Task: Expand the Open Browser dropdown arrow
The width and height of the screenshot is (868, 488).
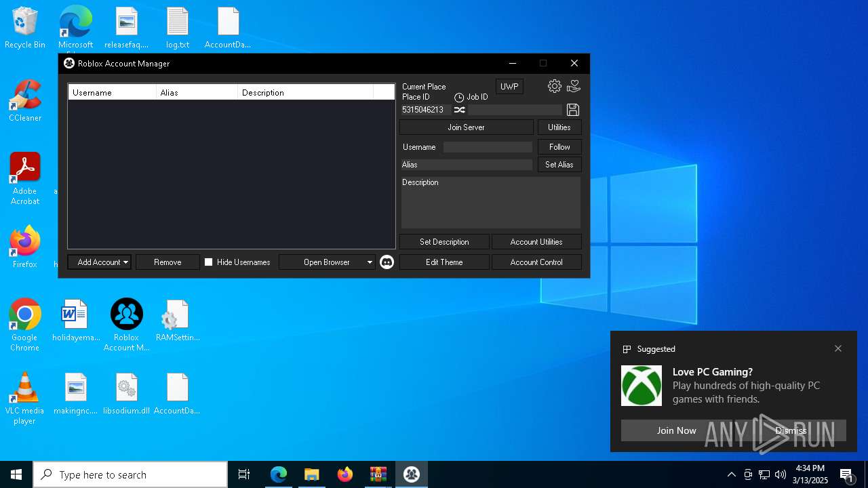Action: pos(370,262)
